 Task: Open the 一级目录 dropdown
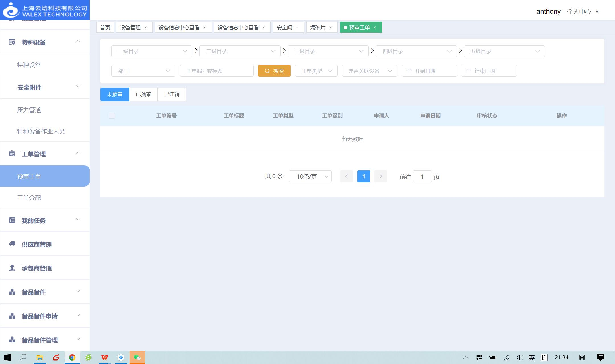[x=152, y=51]
